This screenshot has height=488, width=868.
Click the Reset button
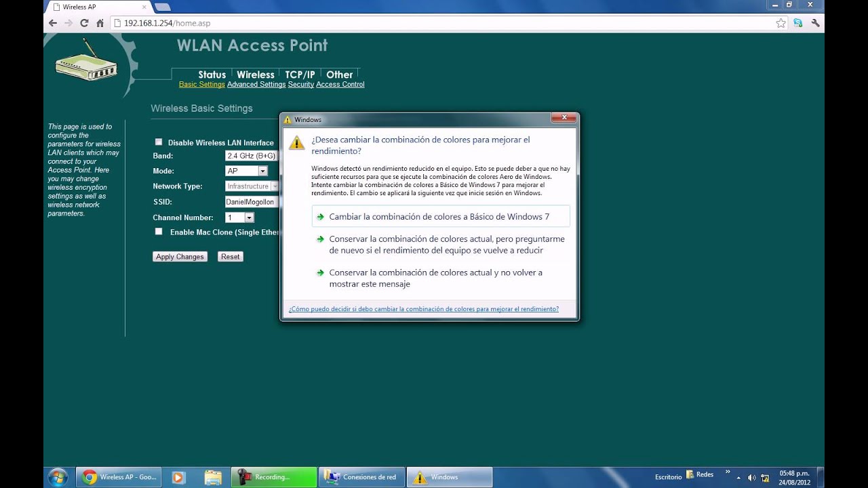[x=230, y=257]
